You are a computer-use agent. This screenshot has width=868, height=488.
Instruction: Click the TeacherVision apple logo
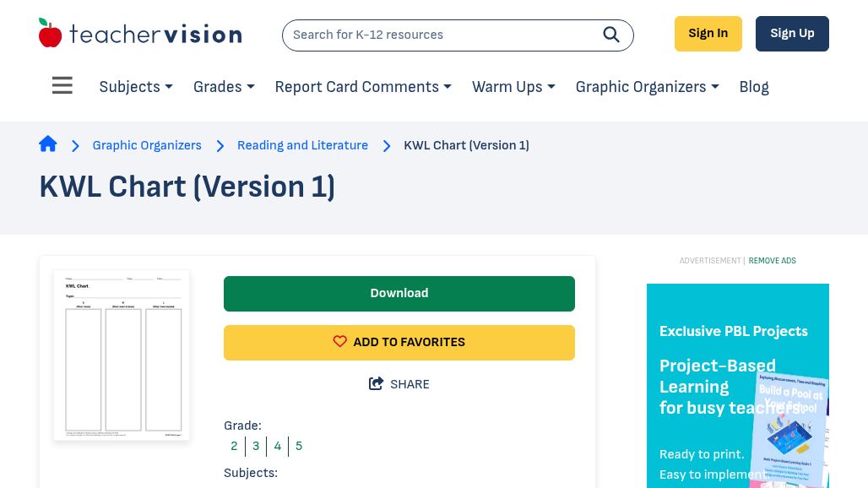(x=51, y=34)
